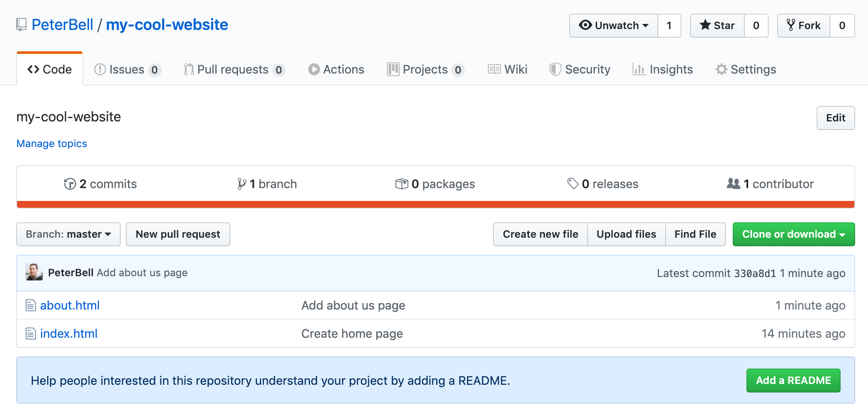
Task: Click the Insights chart icon
Action: (639, 69)
